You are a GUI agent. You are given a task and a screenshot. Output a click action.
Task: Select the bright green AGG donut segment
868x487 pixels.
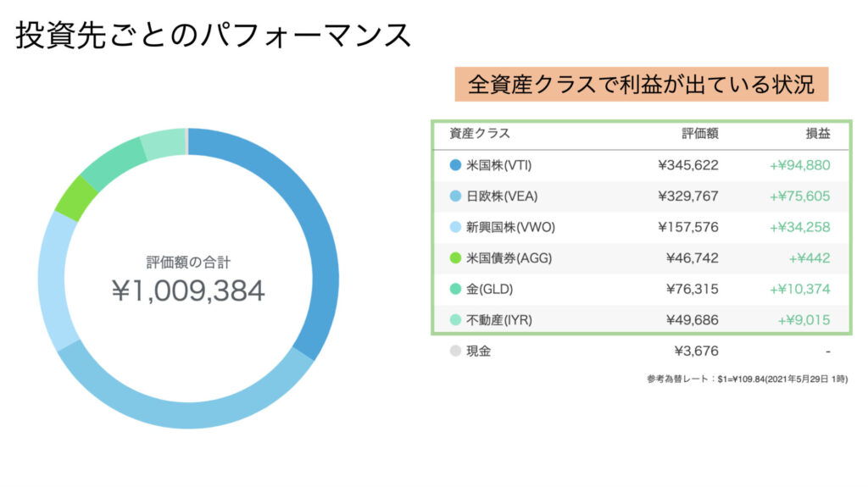tap(69, 196)
